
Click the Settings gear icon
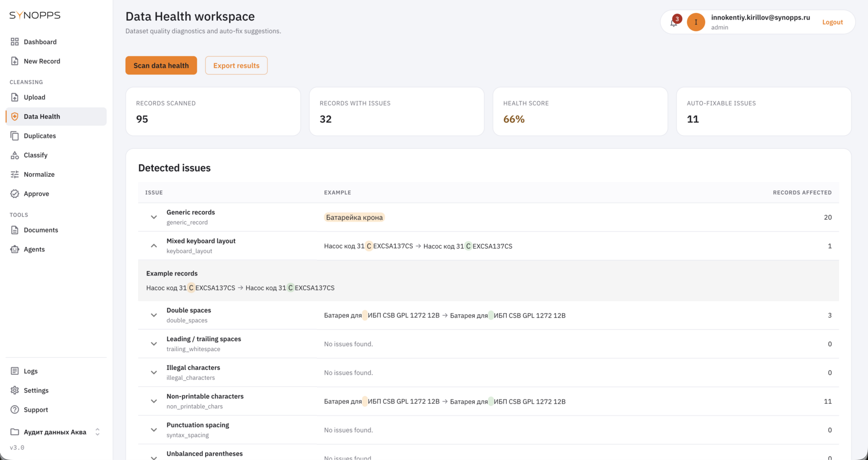click(14, 390)
